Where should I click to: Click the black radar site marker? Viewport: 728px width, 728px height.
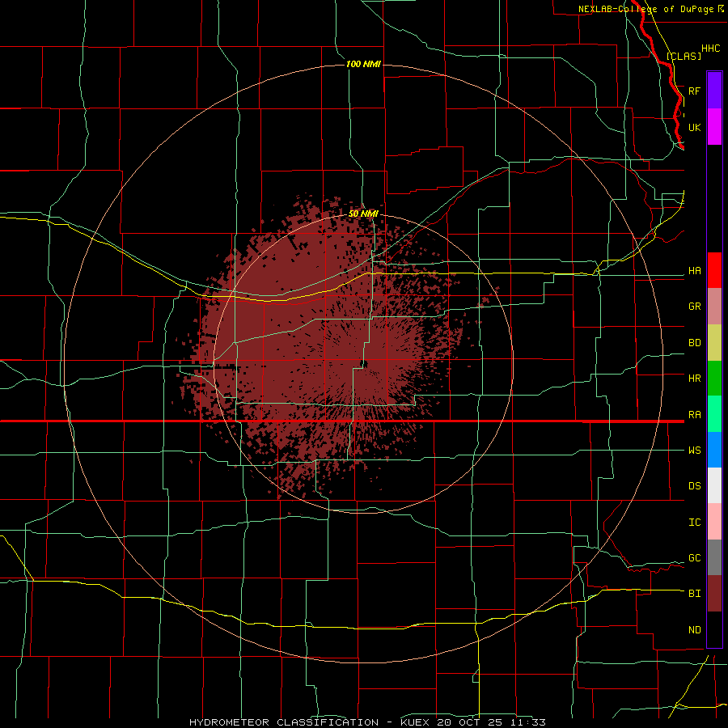tap(364, 365)
